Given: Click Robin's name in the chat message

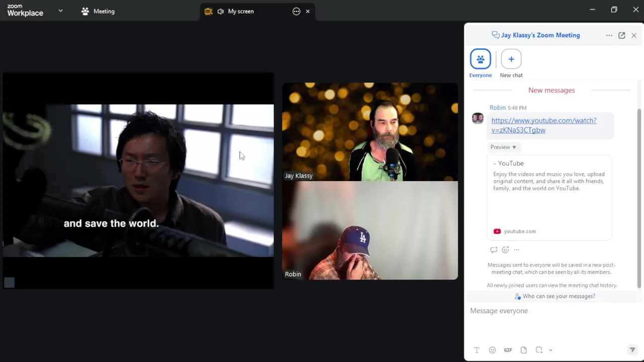Looking at the screenshot, I should click(x=498, y=108).
